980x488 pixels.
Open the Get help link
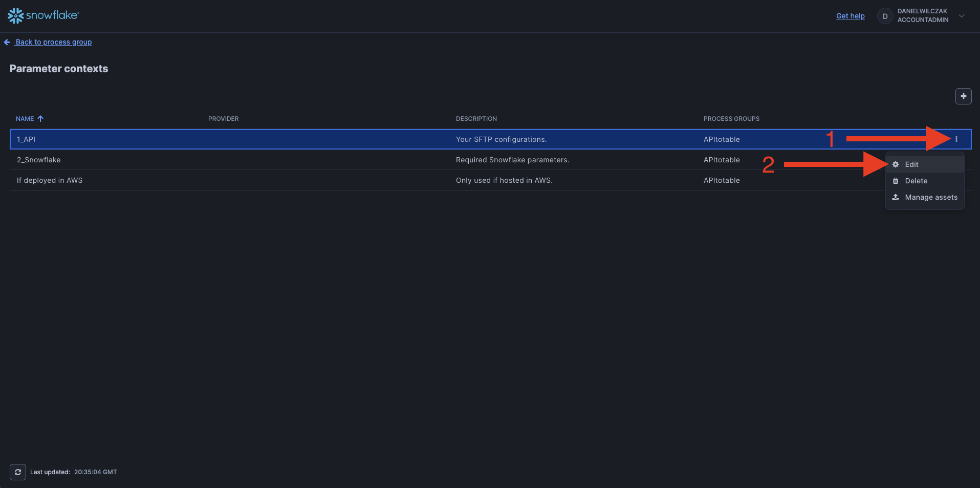point(850,16)
